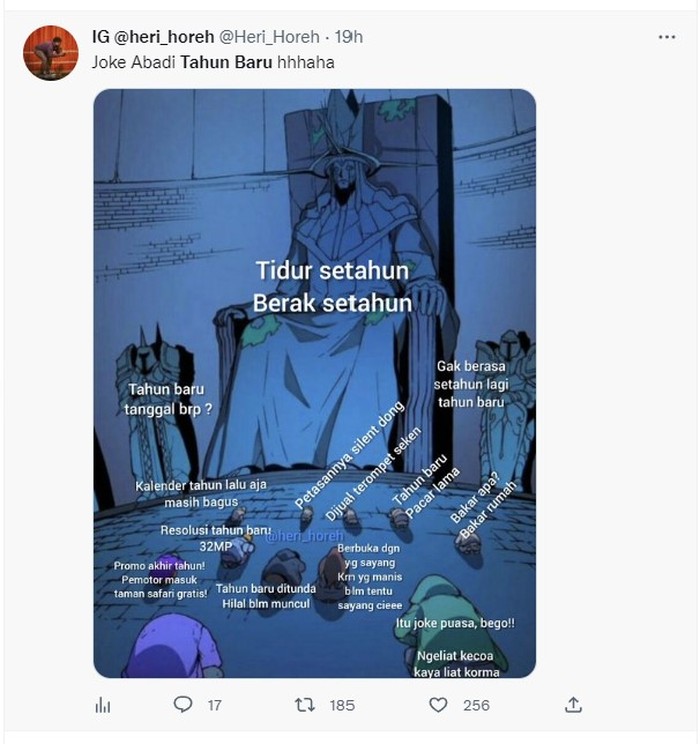700x744 pixels.
Task: Click the word Joke in tweet text
Action: pos(109,62)
